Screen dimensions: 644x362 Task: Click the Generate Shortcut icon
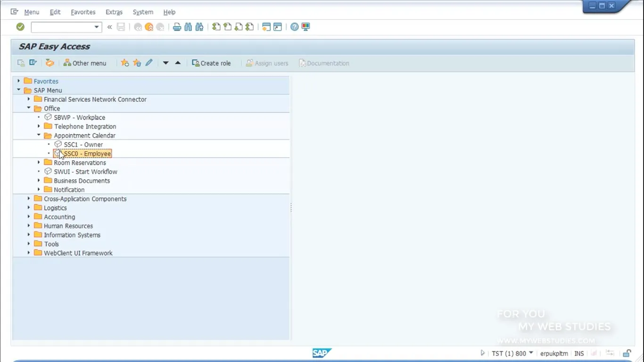[x=278, y=27]
